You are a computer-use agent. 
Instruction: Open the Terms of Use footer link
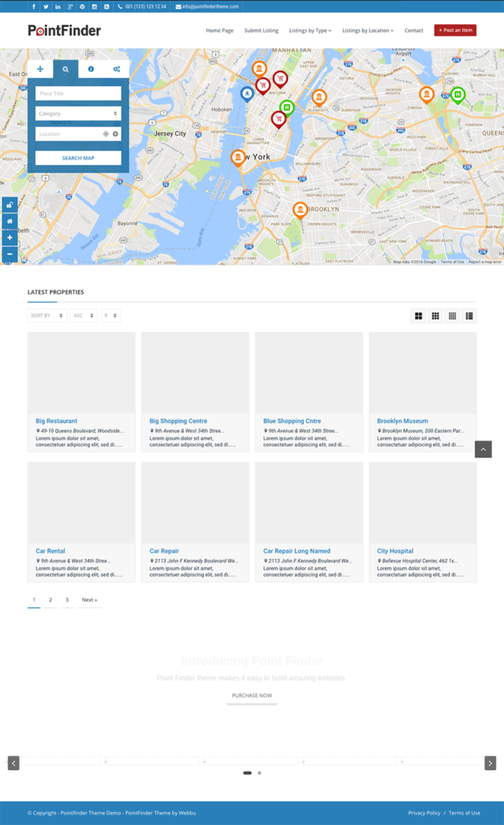pyautogui.click(x=465, y=813)
